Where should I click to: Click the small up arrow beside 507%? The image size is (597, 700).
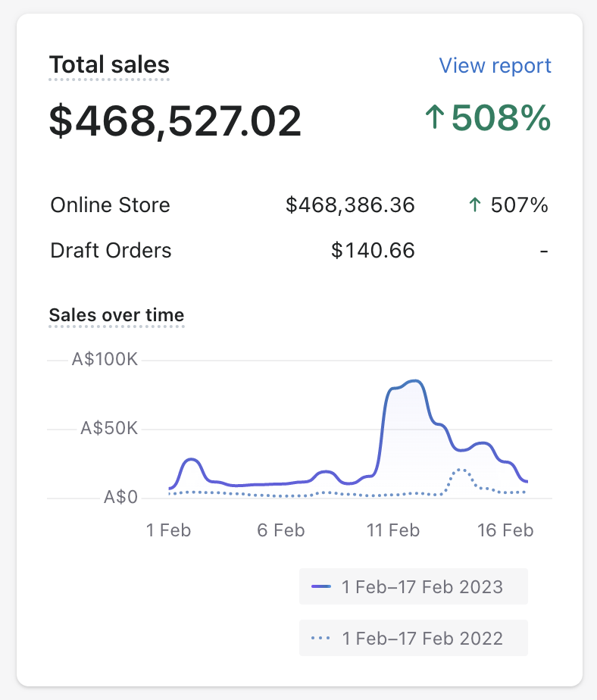(475, 205)
